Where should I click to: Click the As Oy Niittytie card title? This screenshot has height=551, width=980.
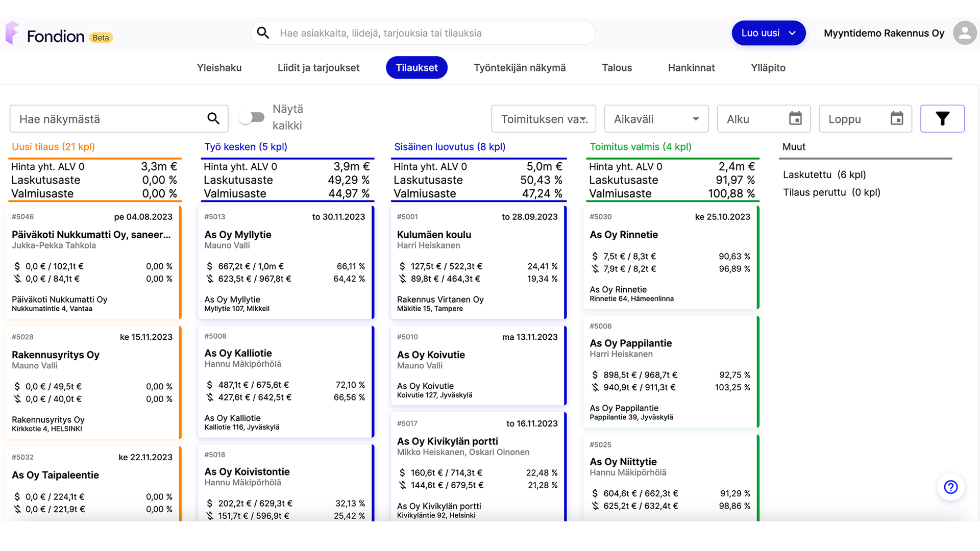(623, 462)
